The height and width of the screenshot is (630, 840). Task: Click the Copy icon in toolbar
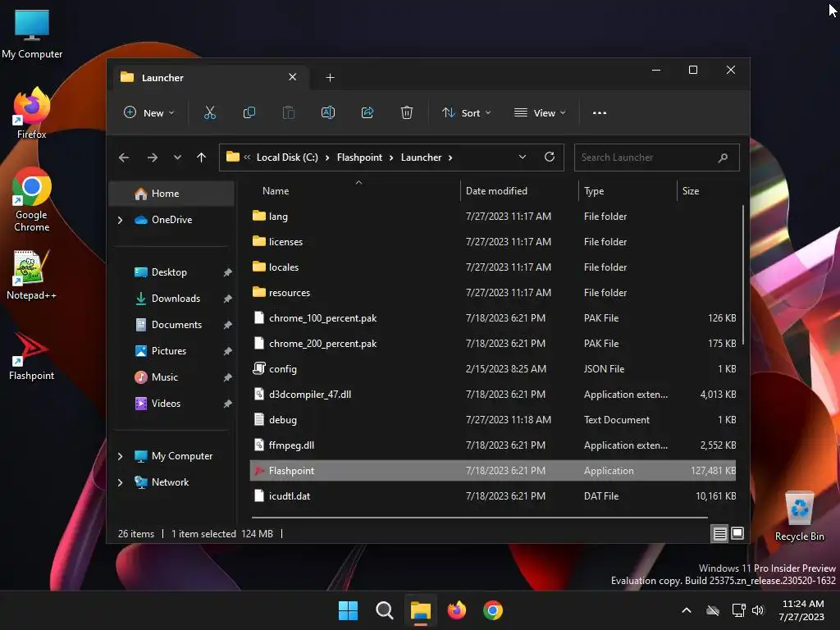pyautogui.click(x=249, y=113)
